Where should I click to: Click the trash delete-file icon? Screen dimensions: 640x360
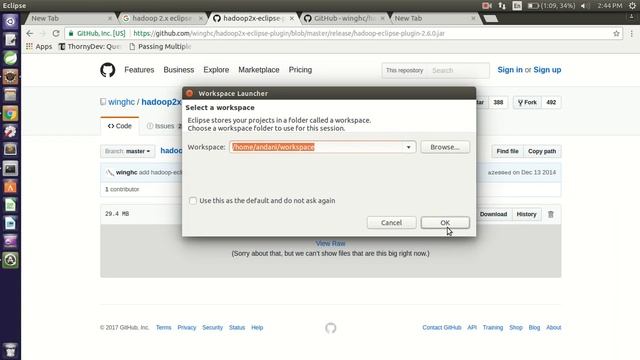[551, 214]
